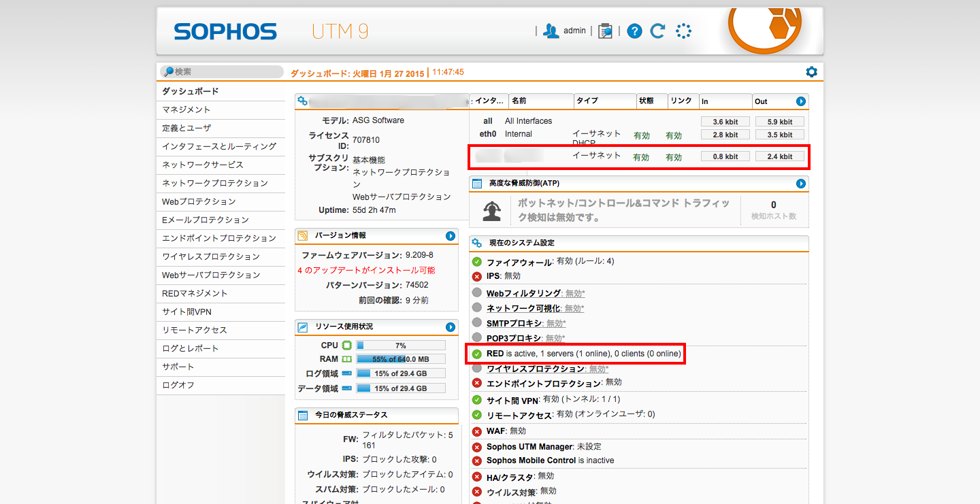This screenshot has width=980, height=504.
Task: Click the CPU usage bar
Action: 401,346
